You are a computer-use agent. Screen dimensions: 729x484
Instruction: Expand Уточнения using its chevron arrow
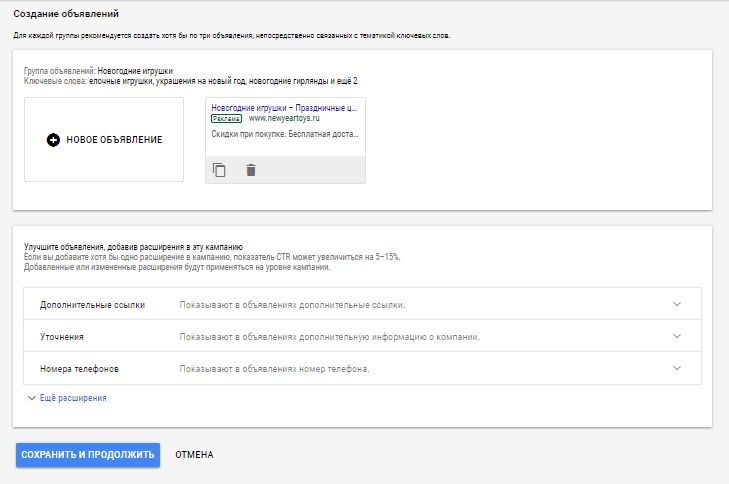677,336
